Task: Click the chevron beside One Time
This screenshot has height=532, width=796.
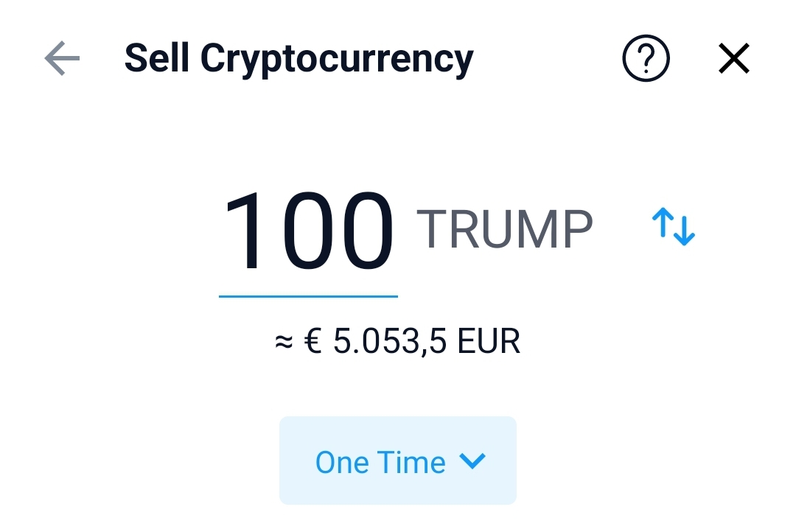Action: click(x=472, y=462)
